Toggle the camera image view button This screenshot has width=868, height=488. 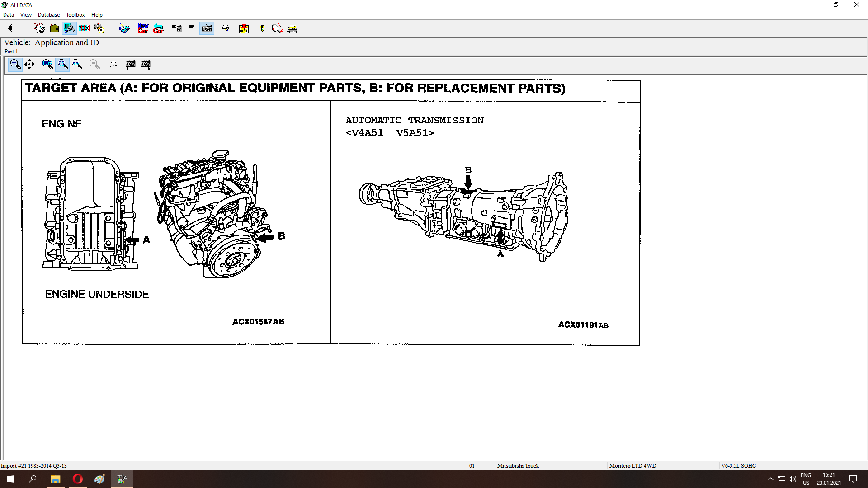[x=207, y=28]
